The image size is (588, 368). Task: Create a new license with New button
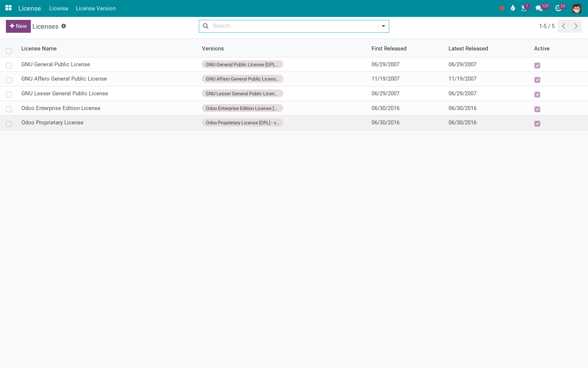(18, 26)
